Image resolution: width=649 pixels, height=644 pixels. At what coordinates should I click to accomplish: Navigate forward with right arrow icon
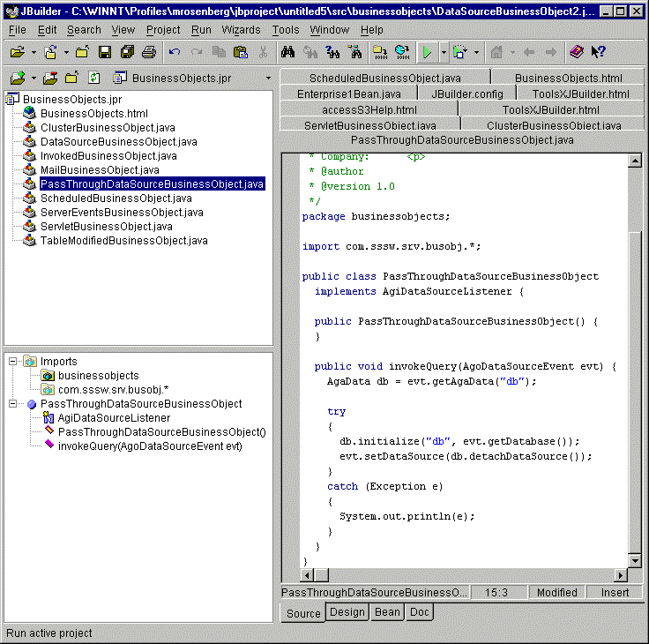coord(551,52)
